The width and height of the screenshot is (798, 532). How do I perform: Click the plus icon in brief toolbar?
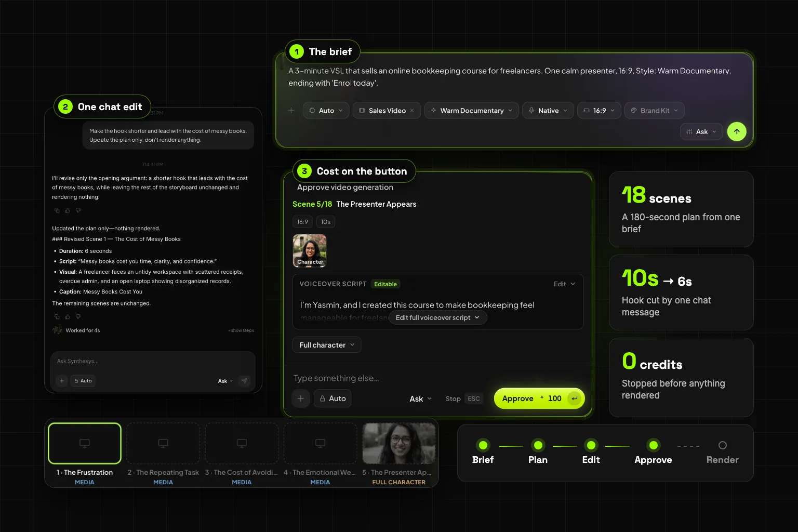point(291,110)
